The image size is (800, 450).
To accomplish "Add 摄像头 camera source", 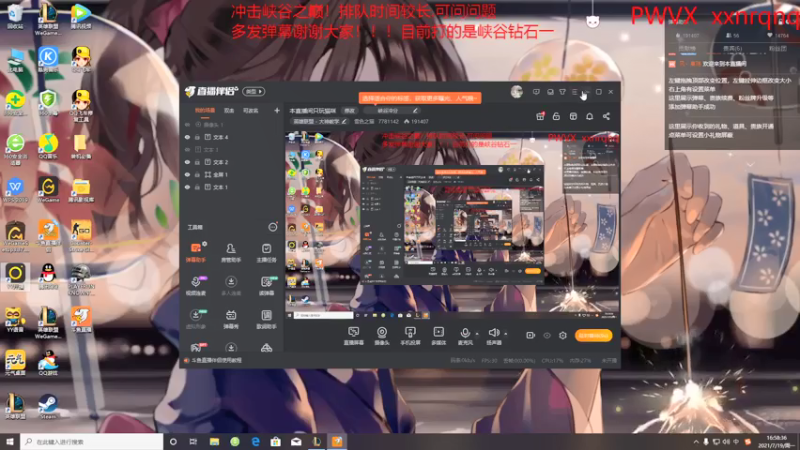I will 382,336.
